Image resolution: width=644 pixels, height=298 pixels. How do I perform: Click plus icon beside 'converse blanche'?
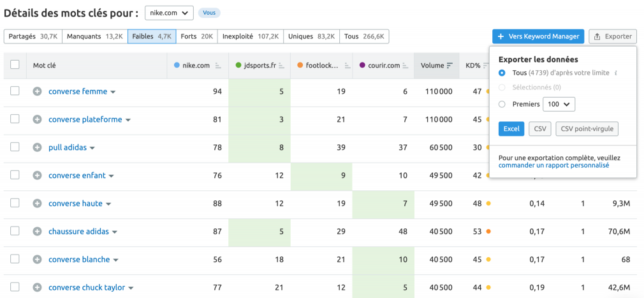tap(38, 259)
